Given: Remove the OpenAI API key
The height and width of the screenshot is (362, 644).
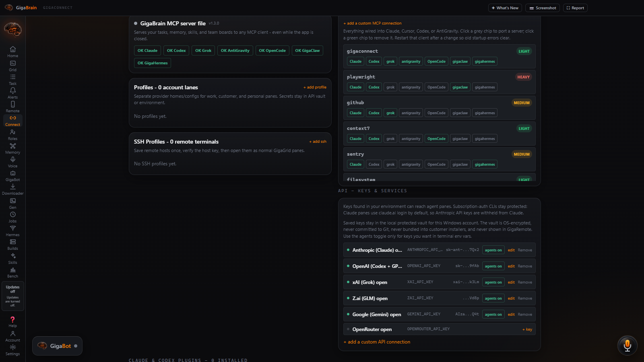Looking at the screenshot, I should click(x=525, y=266).
